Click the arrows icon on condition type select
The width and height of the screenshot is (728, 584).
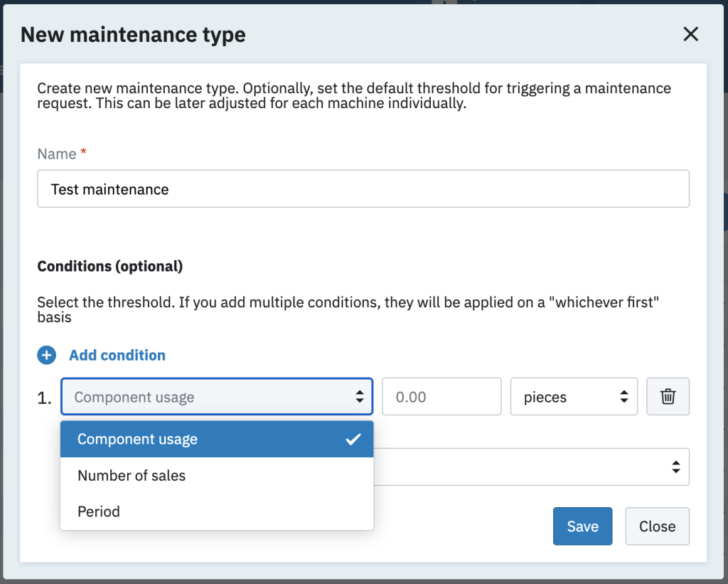click(360, 397)
